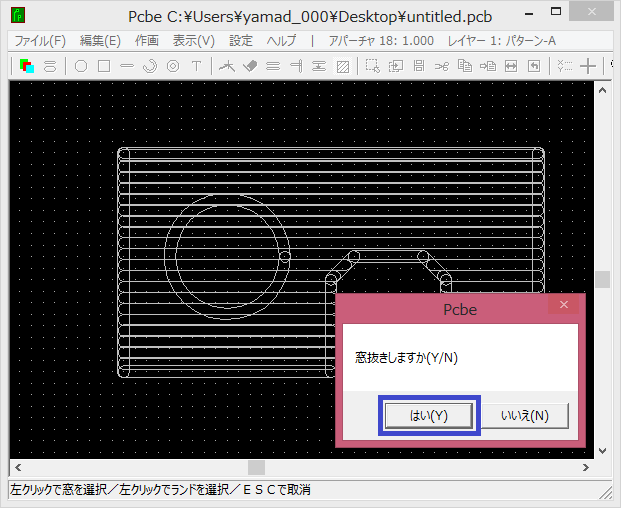Viewport: 621px width, 508px height.
Task: Open the ファイル(F) menu
Action: [40, 41]
